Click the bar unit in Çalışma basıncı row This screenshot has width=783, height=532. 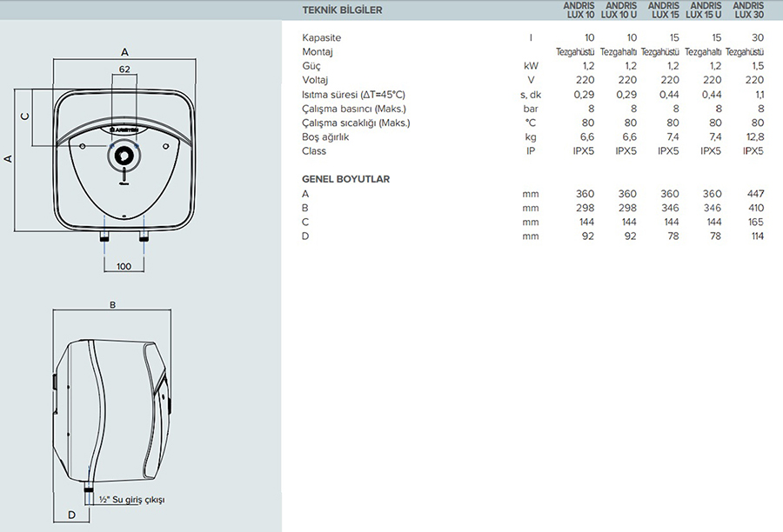531,109
